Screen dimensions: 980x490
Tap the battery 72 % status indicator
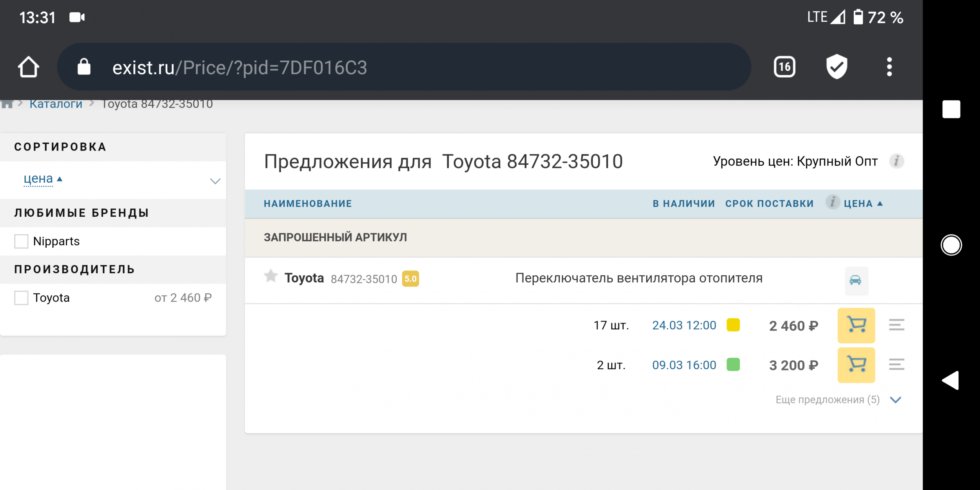(x=878, y=17)
